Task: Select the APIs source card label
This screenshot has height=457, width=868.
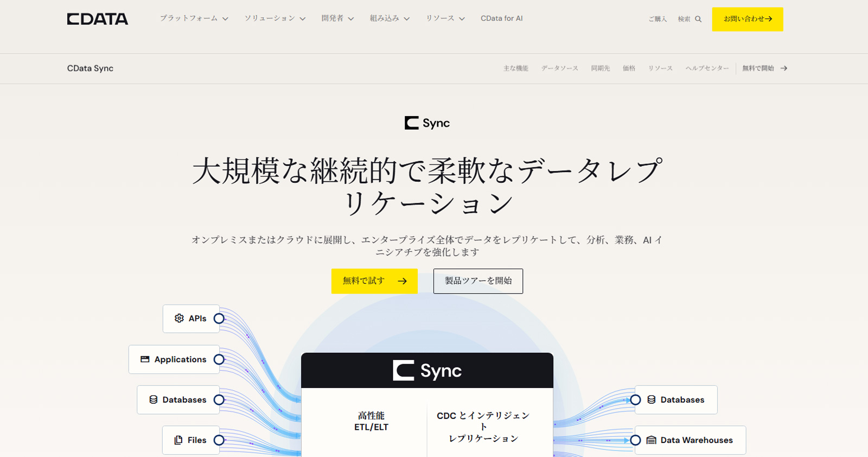Action: click(197, 319)
